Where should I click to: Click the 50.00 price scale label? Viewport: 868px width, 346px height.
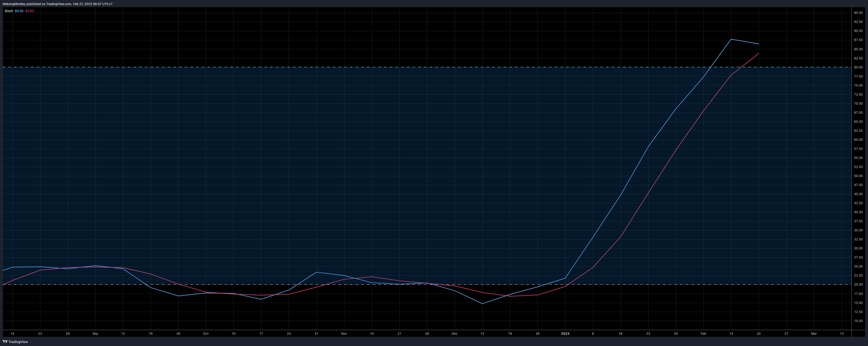click(858, 176)
